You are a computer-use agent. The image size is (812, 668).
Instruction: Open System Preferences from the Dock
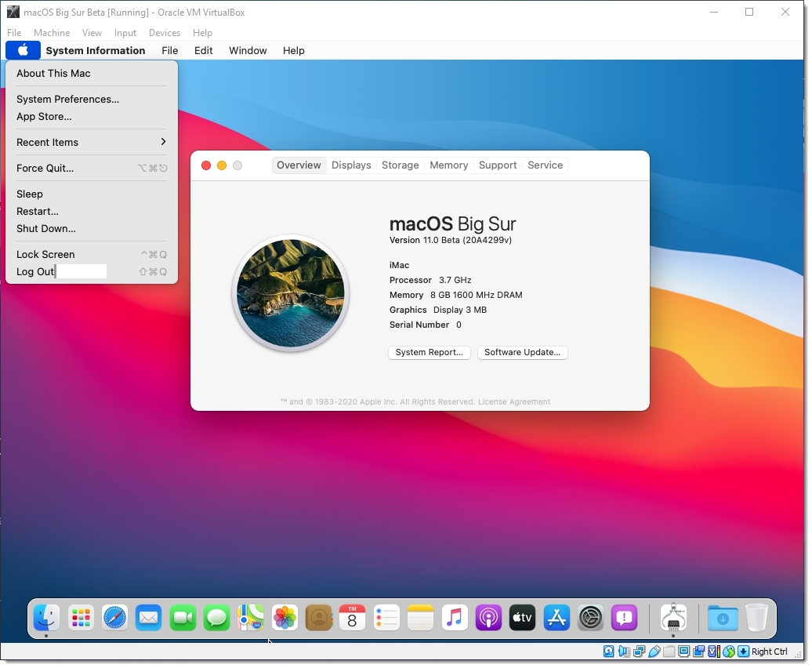590,618
